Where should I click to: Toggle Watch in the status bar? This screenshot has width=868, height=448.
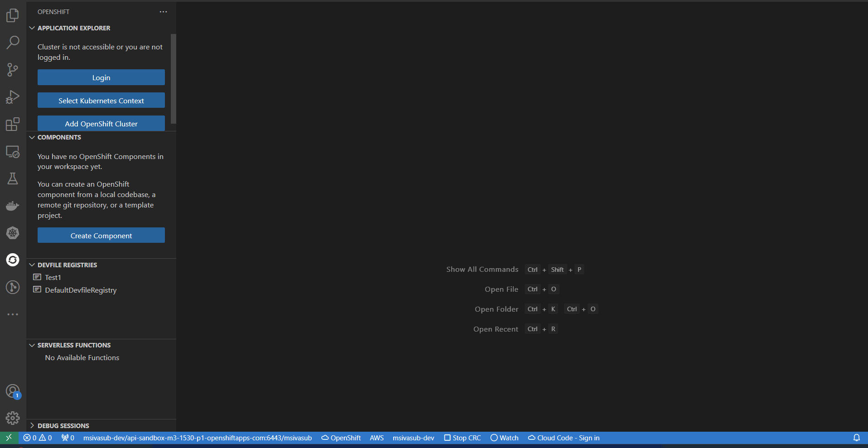coord(504,438)
